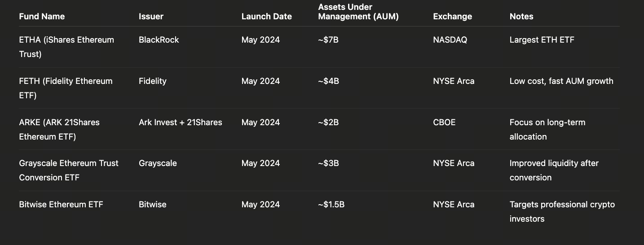Screen dimensions: 644x245
Task: Click the Launch Date column header
Action: 266,17
